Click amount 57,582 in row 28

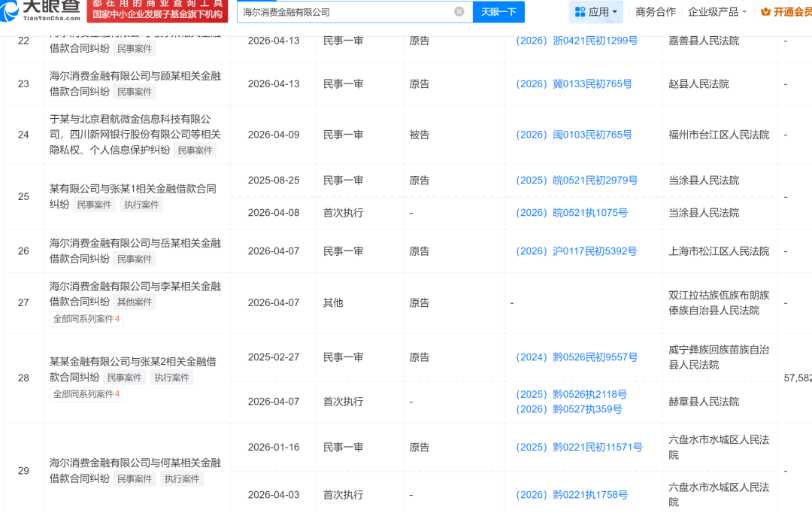[x=798, y=378]
